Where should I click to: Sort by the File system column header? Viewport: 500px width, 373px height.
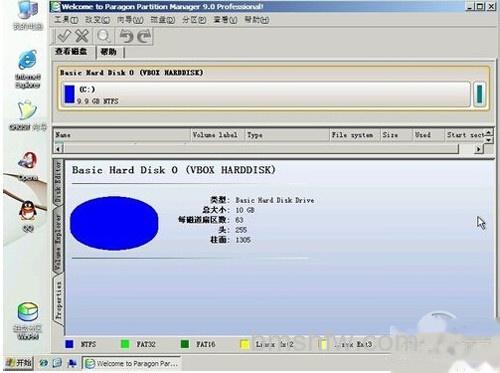[355, 135]
